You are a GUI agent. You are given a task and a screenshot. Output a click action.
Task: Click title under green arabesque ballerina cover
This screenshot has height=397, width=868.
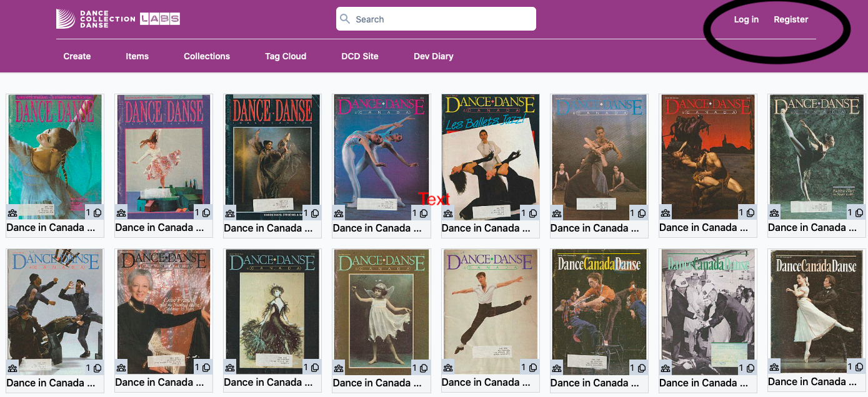coord(812,228)
